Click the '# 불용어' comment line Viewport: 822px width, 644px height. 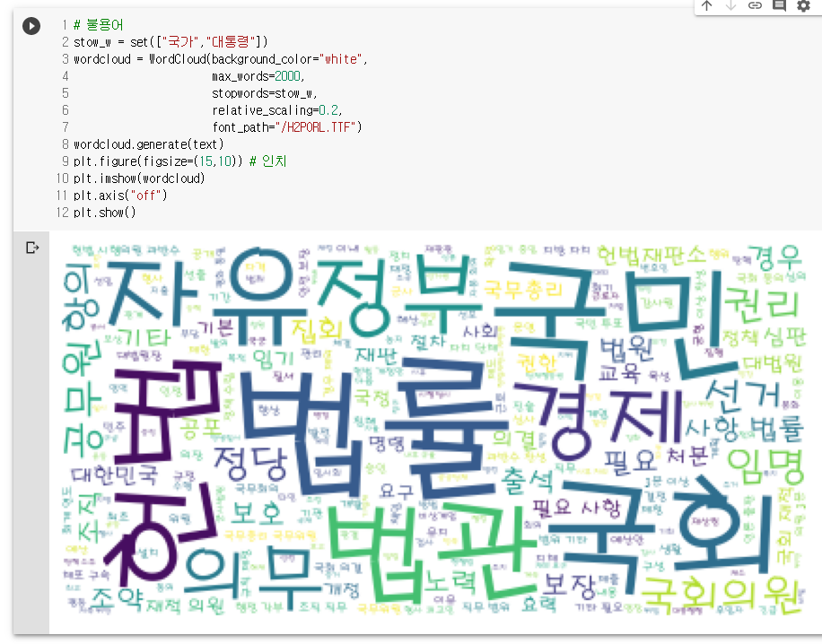point(98,24)
